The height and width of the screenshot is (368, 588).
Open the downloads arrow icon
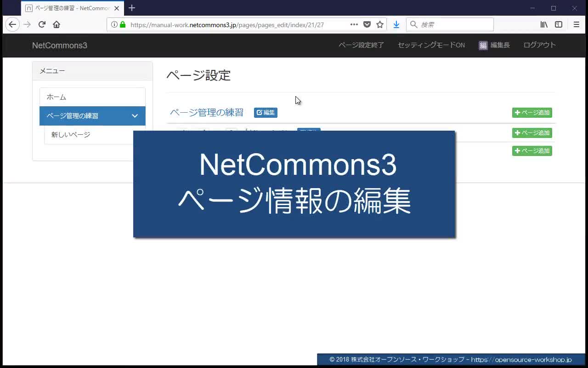396,25
